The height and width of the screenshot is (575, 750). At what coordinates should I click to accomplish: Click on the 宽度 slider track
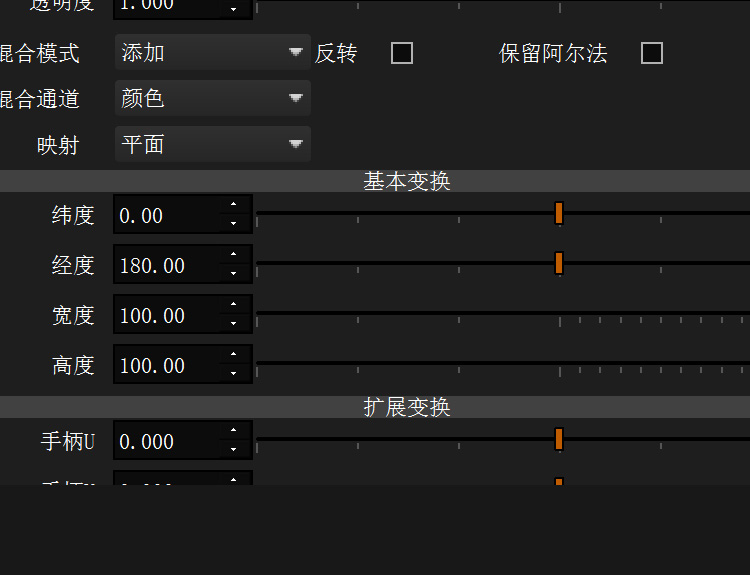503,313
